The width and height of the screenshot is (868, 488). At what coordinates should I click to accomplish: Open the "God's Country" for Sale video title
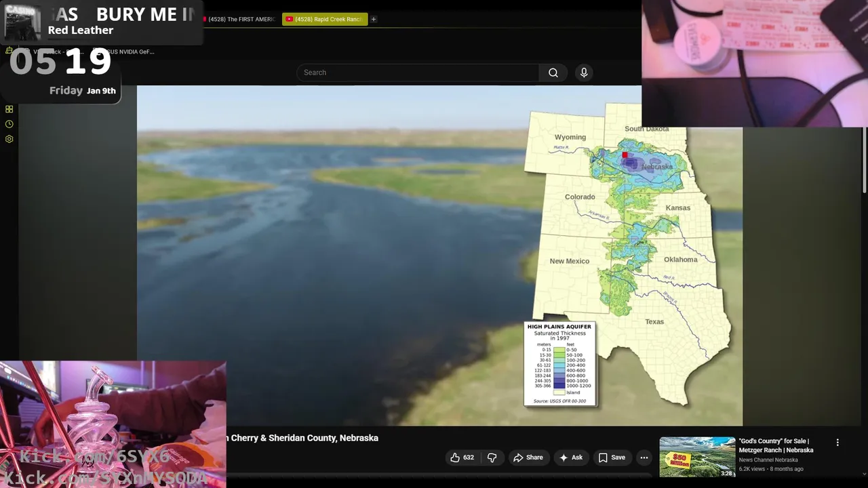coord(776,445)
